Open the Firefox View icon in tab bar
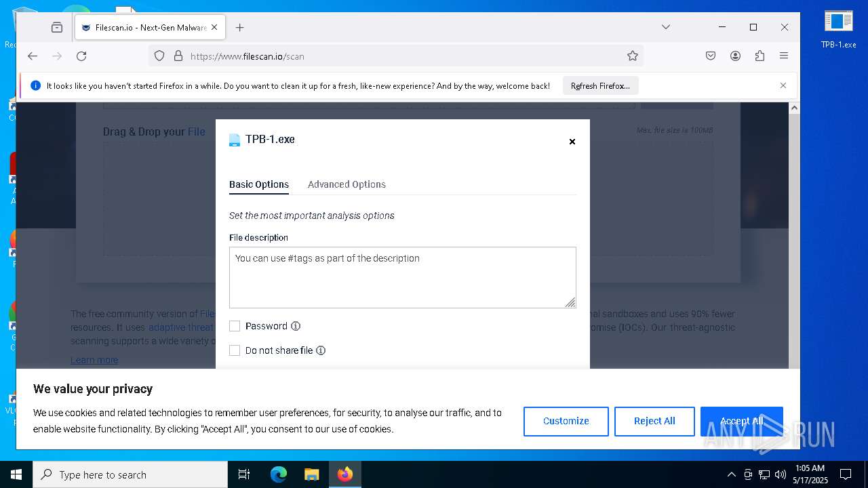This screenshot has height=488, width=868. coord(57,27)
